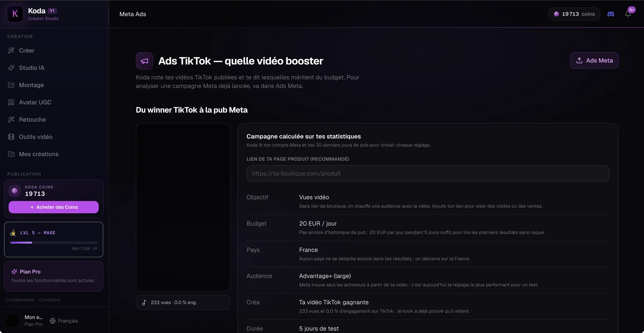Focus the product page link field
Screen dimensions: 644x333
point(428,173)
